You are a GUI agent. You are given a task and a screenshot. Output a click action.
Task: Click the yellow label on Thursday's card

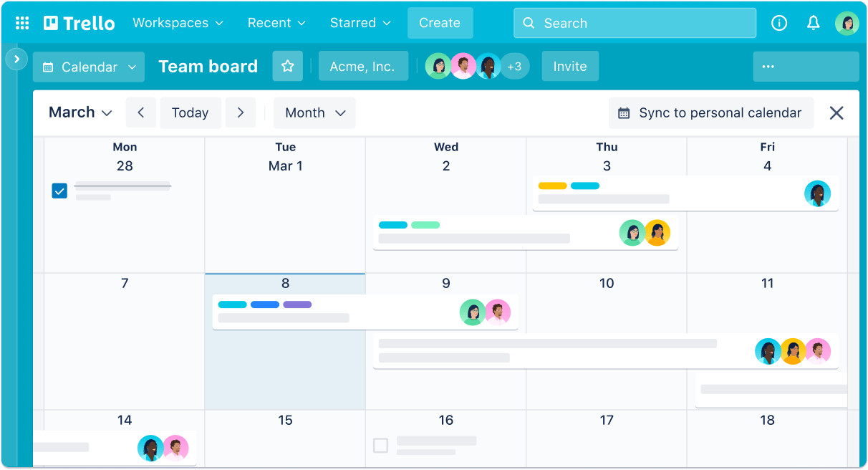[552, 186]
